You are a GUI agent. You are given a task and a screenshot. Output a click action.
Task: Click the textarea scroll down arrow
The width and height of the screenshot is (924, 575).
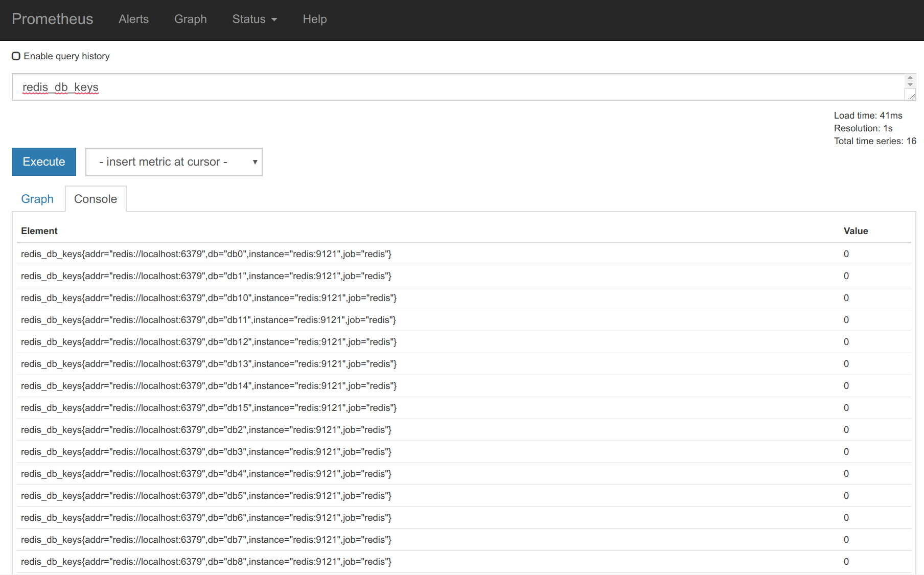point(910,86)
